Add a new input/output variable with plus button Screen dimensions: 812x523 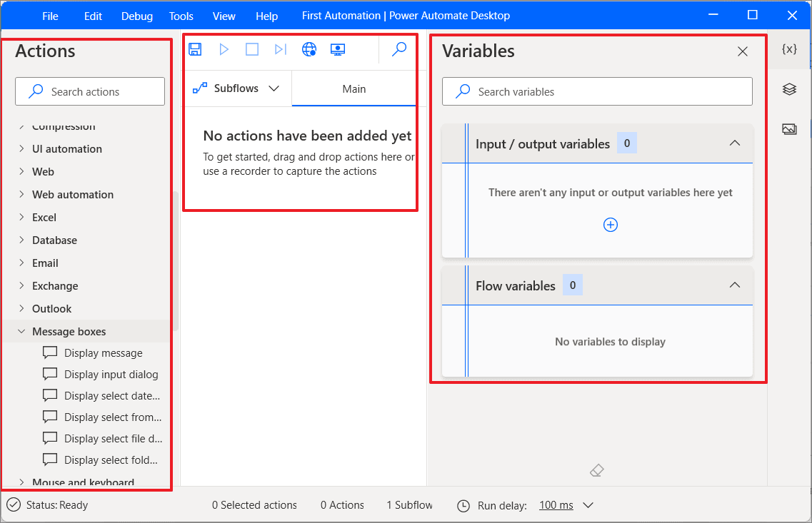611,224
